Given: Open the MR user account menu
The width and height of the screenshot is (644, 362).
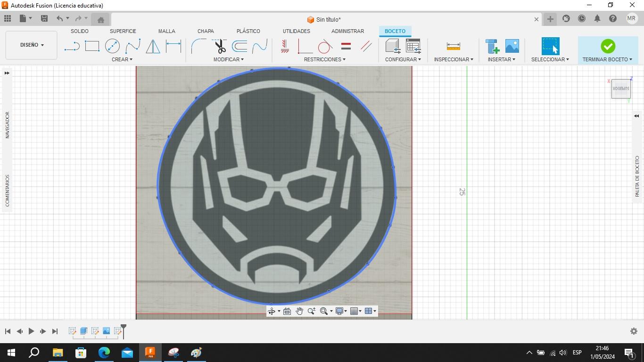Looking at the screenshot, I should click(x=632, y=18).
